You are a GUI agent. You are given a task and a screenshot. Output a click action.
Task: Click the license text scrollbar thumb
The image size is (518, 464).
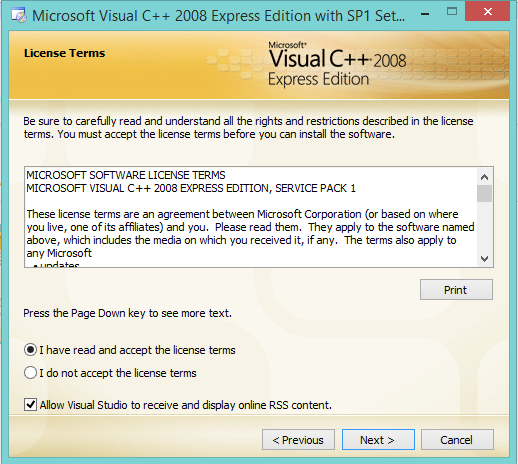pyautogui.click(x=484, y=193)
